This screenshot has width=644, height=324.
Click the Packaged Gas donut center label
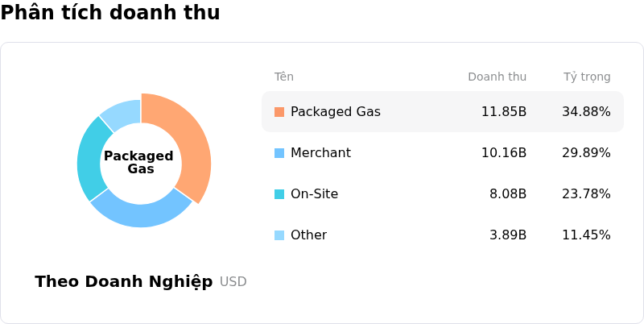tap(138, 163)
